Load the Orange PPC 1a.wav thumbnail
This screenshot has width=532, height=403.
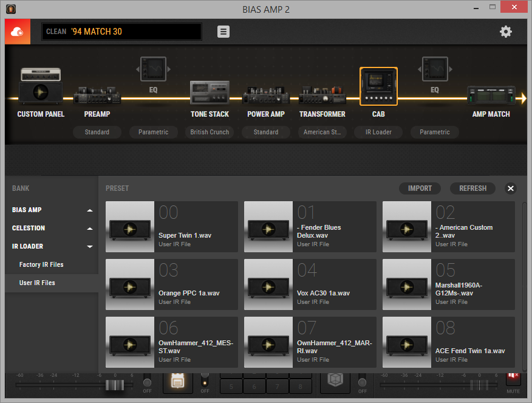[130, 284]
